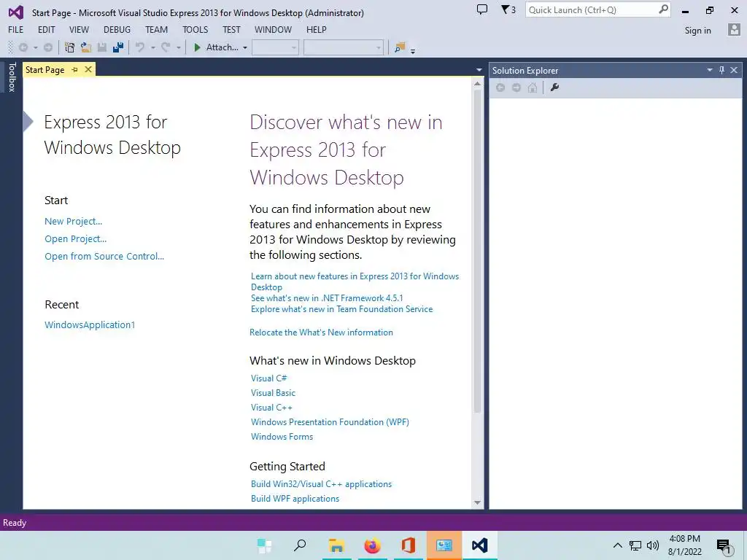This screenshot has height=560, width=747.
Task: Click the Save All toolbar icon
Action: 118,47
